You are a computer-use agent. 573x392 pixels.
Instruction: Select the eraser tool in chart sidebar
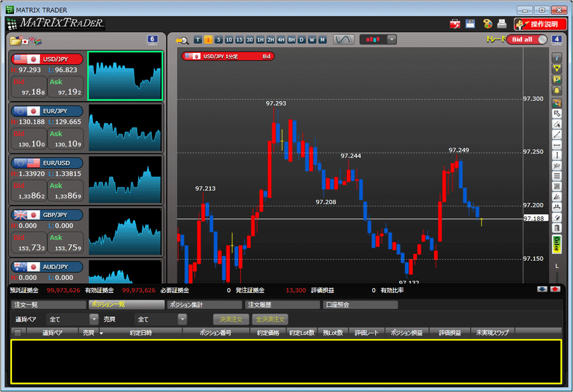(x=556, y=218)
